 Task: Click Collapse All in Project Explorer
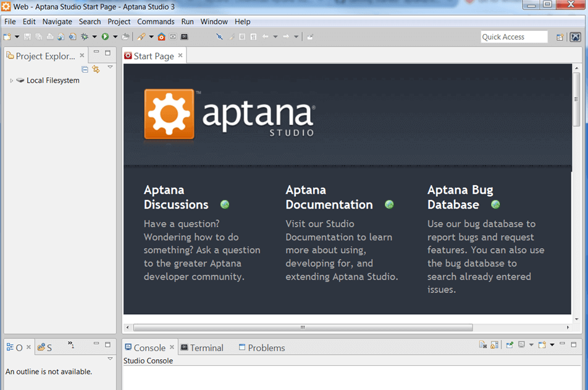[x=85, y=69]
